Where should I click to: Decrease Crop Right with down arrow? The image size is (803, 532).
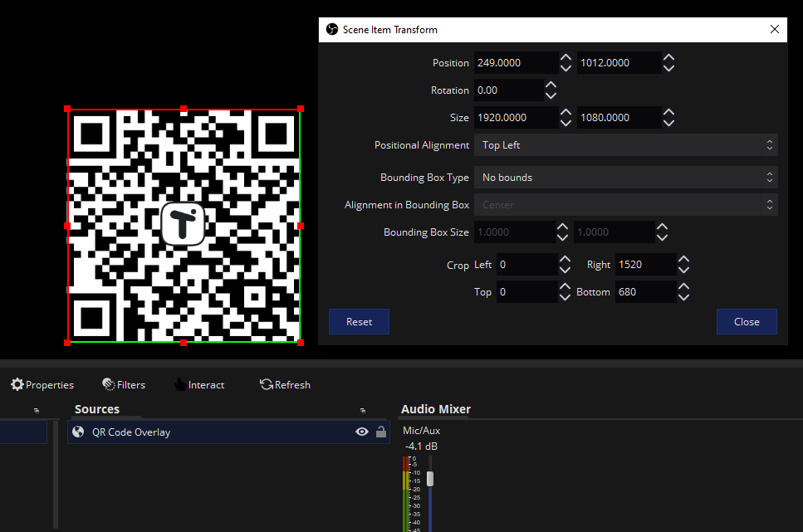click(x=683, y=270)
